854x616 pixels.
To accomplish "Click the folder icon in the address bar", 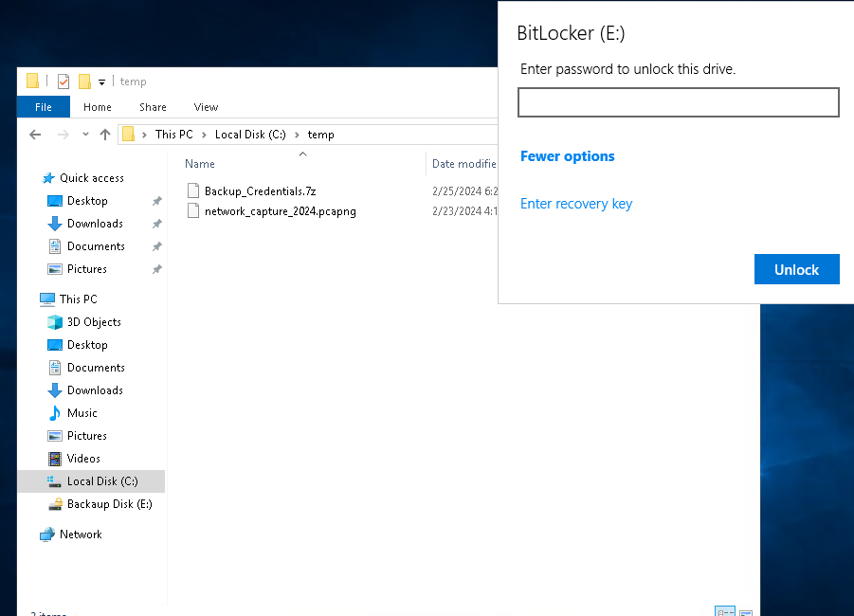I will [x=129, y=134].
